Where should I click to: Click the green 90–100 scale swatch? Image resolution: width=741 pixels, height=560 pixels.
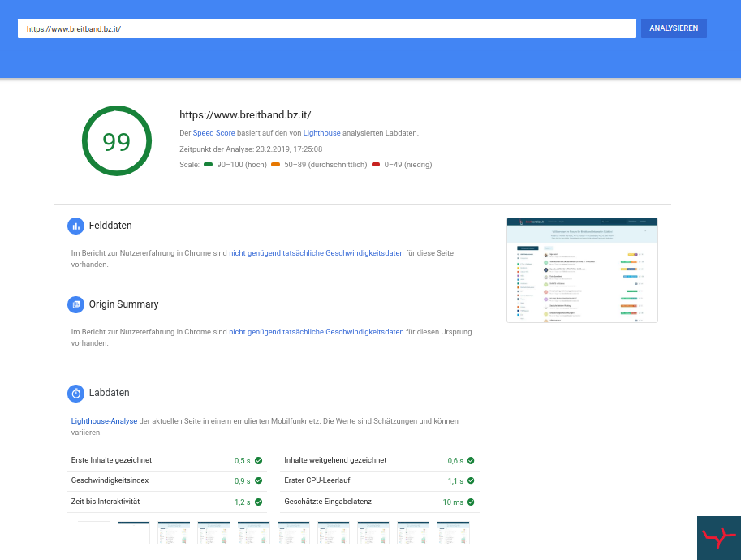click(x=209, y=164)
